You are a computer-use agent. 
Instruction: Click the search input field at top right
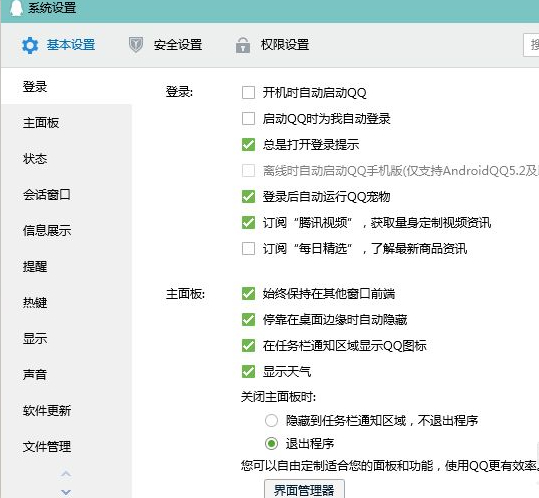531,45
